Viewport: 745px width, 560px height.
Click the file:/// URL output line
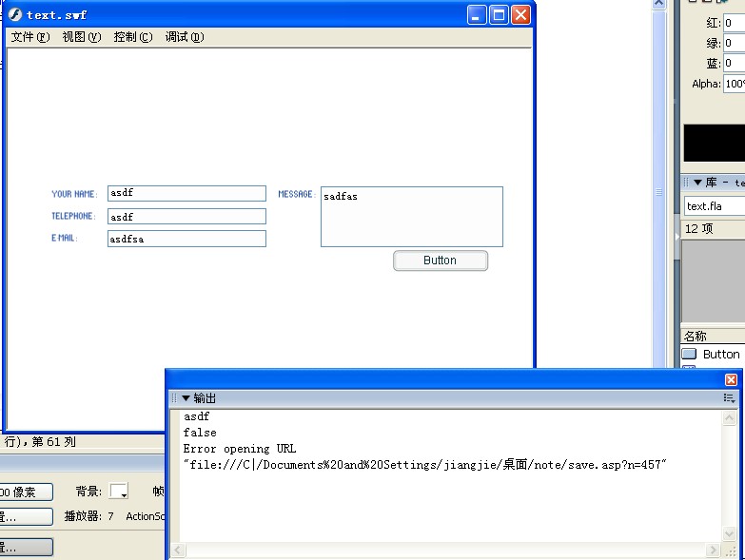tap(424, 465)
